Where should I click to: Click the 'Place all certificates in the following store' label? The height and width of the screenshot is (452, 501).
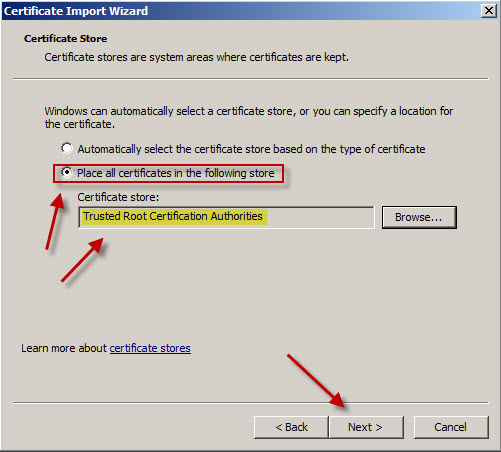point(176,173)
